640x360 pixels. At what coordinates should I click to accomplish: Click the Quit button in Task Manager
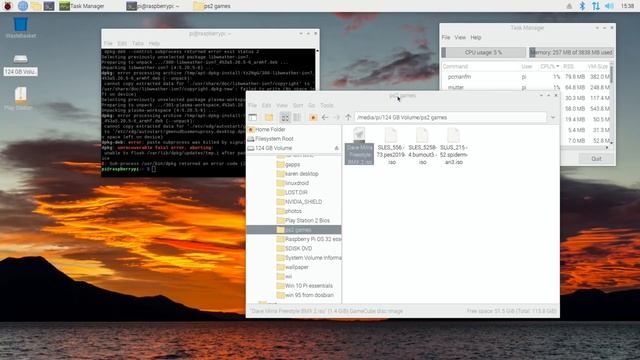(x=596, y=158)
